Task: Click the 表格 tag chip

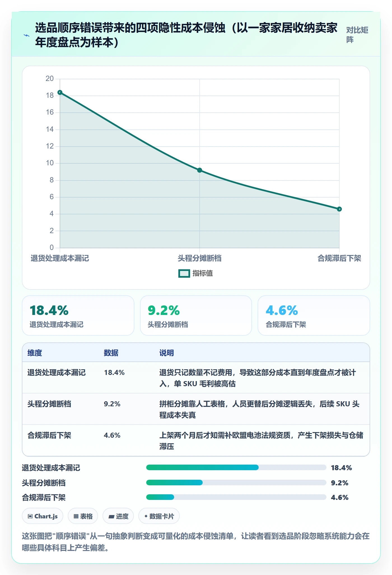Action: [x=83, y=516]
